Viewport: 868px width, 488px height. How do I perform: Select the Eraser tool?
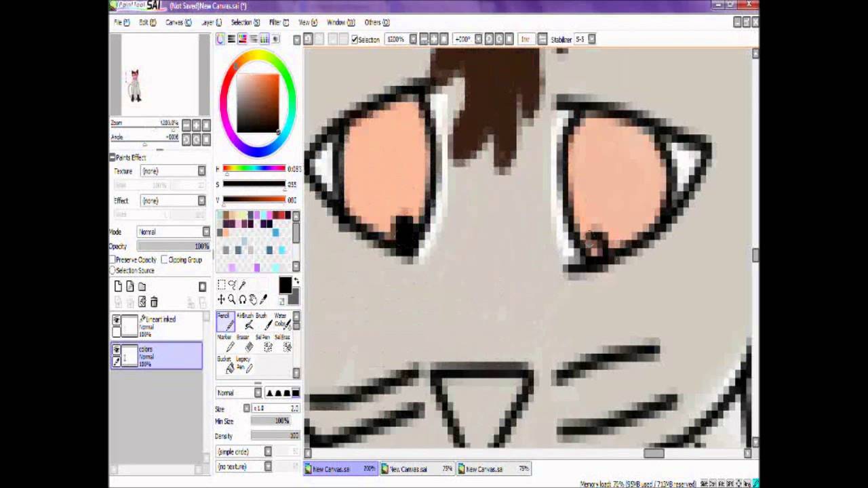[x=244, y=342]
